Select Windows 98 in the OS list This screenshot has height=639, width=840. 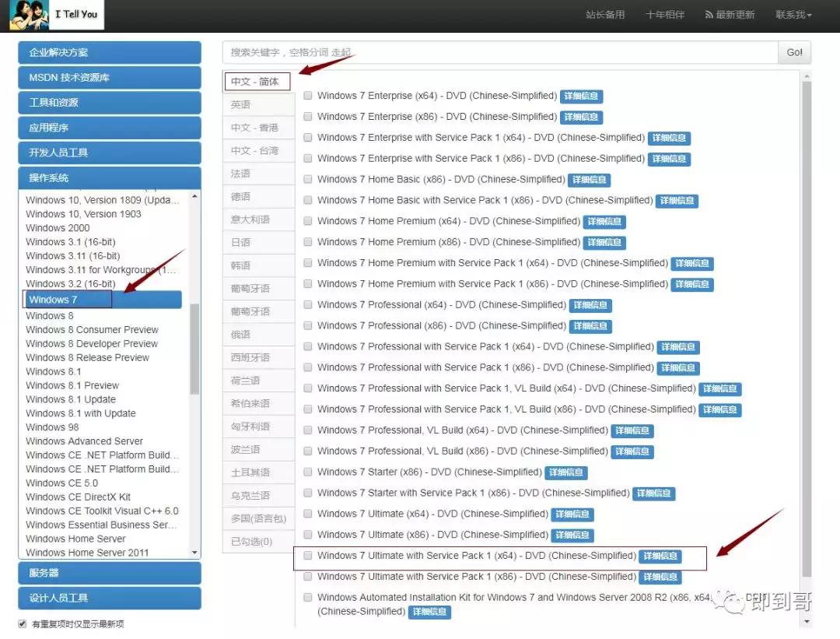click(x=53, y=427)
